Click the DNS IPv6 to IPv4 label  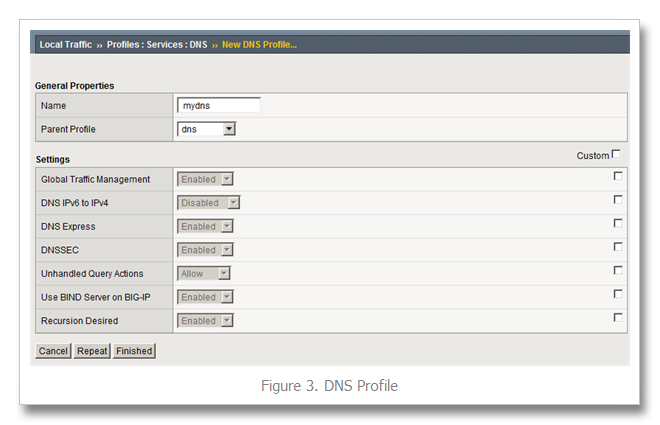coord(75,203)
